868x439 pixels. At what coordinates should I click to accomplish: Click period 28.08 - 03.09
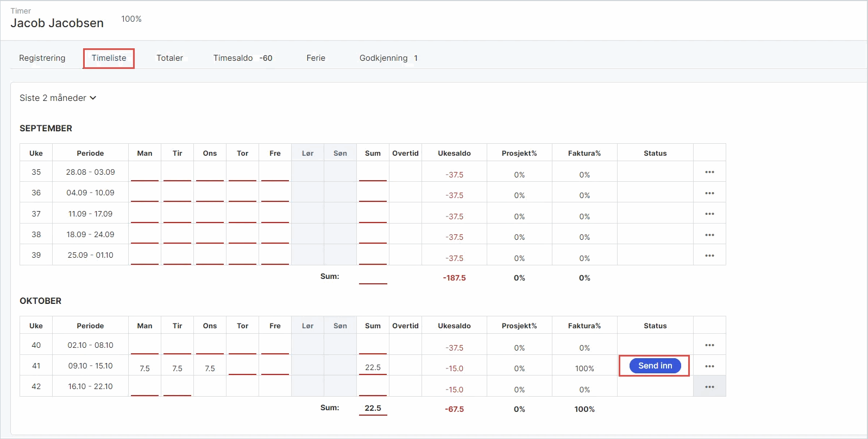coord(90,172)
